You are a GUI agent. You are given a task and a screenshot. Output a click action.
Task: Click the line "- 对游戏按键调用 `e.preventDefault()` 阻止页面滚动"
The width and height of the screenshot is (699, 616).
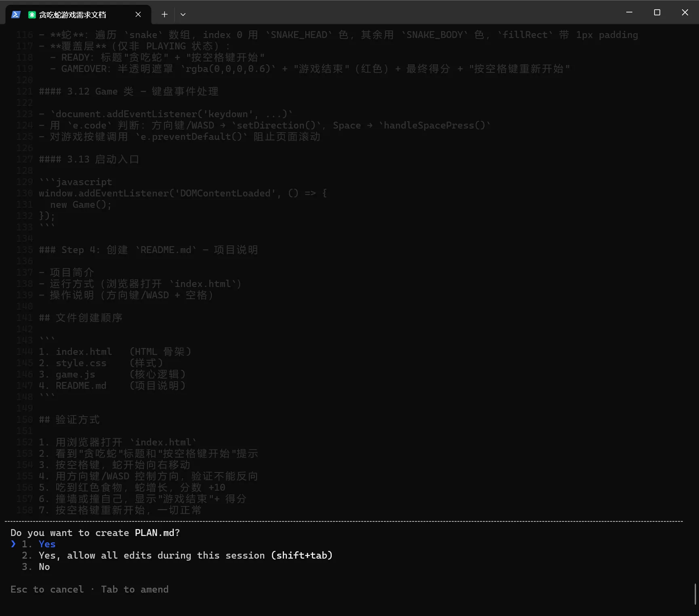[x=179, y=137]
